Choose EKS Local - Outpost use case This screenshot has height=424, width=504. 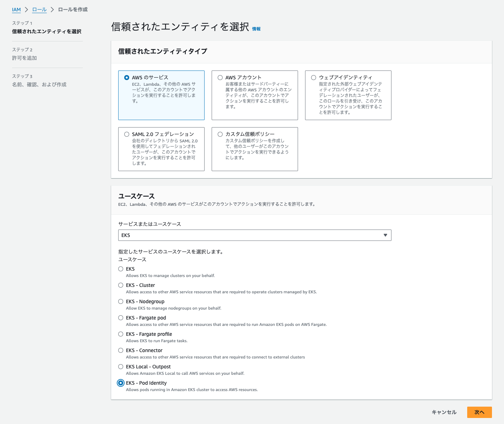click(121, 367)
